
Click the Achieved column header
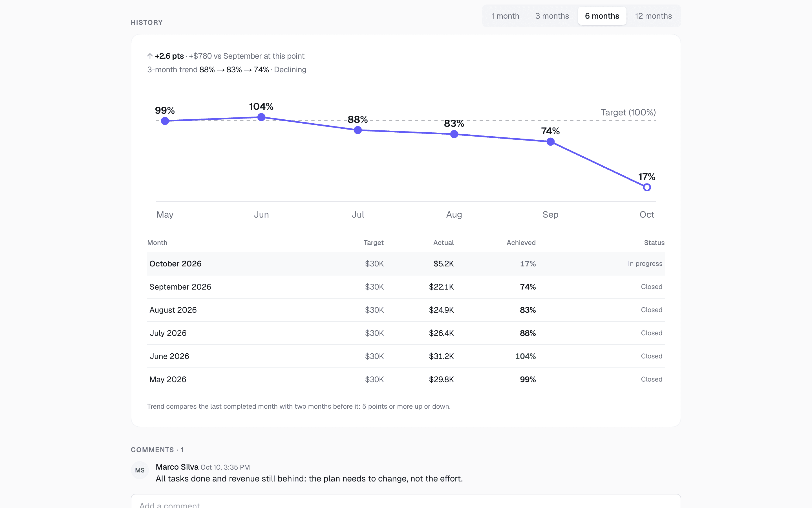(521, 243)
